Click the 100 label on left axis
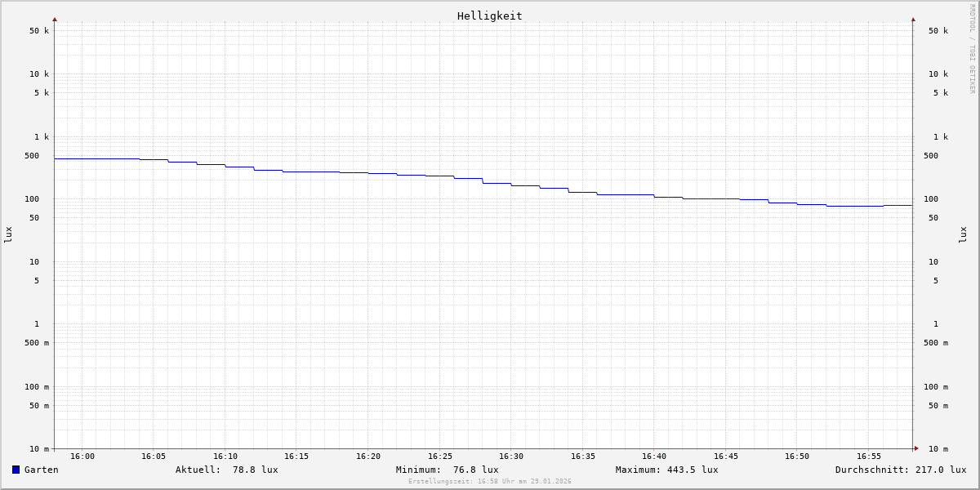 coord(32,199)
